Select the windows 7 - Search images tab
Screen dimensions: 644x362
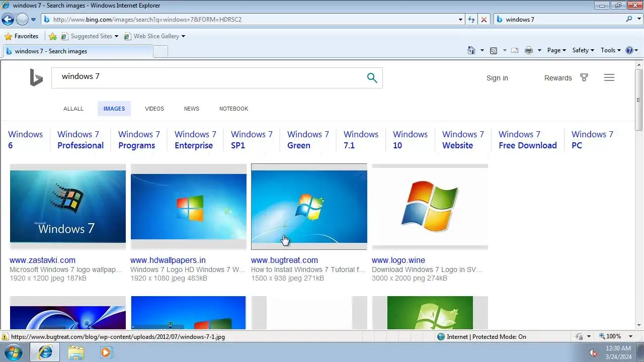click(x=78, y=51)
